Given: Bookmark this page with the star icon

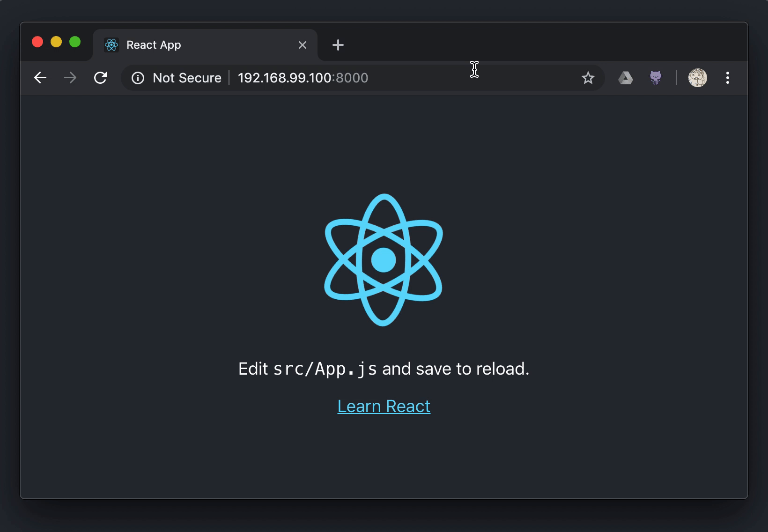Looking at the screenshot, I should coord(588,78).
